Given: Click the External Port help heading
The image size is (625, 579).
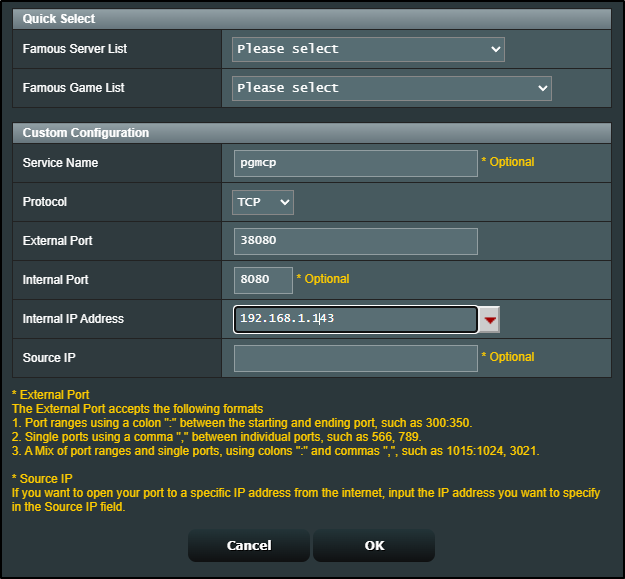Looking at the screenshot, I should coord(50,395).
